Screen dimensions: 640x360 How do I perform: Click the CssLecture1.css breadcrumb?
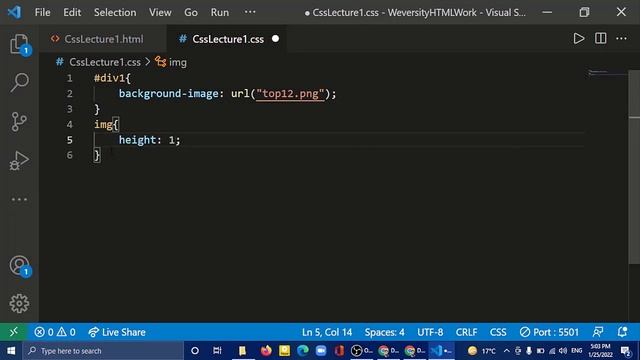pyautogui.click(x=105, y=62)
